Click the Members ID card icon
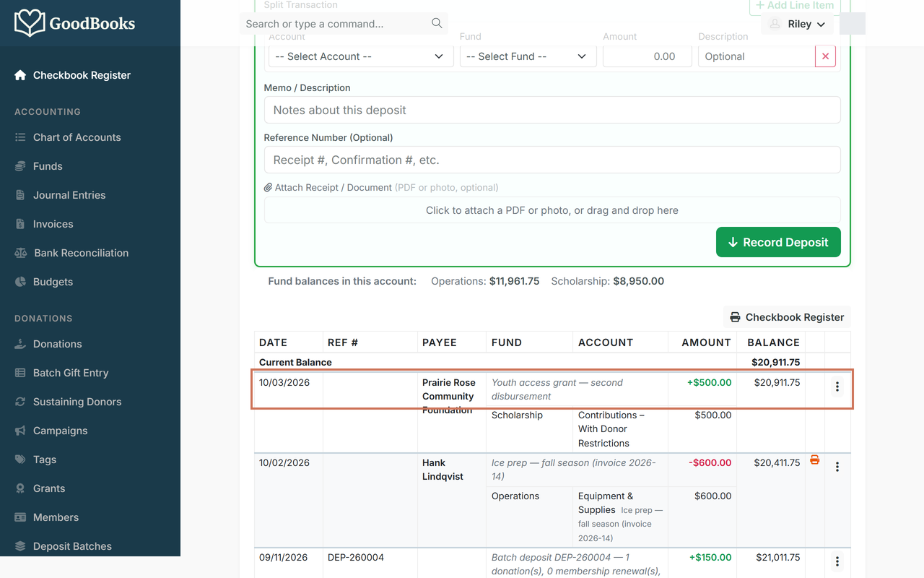Screen dimensions: 924x578 click(x=20, y=517)
